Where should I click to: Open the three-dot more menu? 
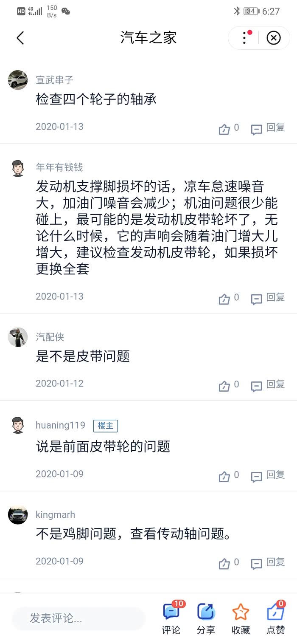pyautogui.click(x=245, y=38)
